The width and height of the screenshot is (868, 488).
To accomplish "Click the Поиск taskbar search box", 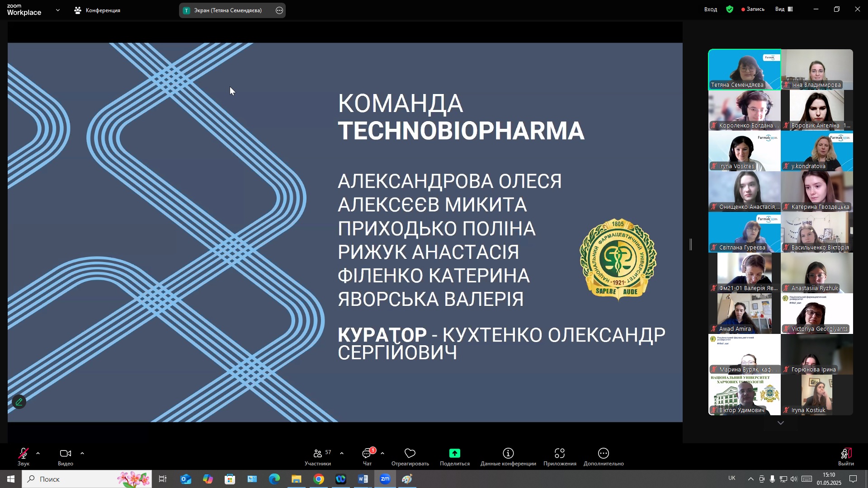I will tap(87, 479).
